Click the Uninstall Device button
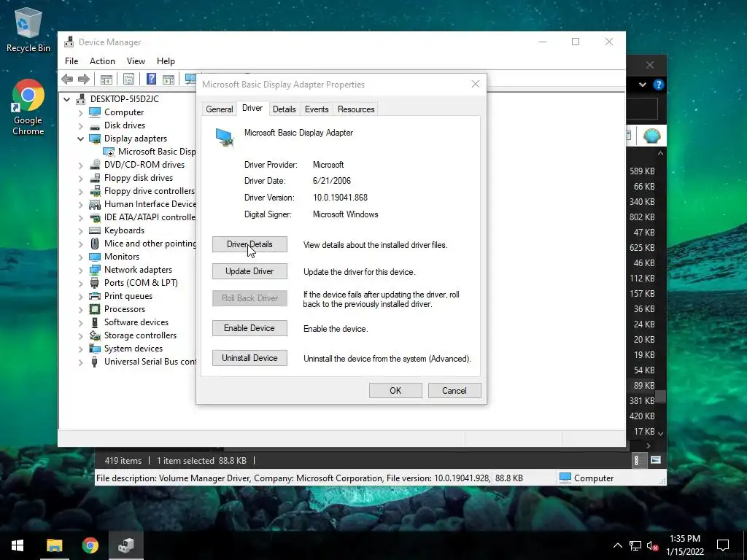This screenshot has width=747, height=560. click(x=249, y=358)
